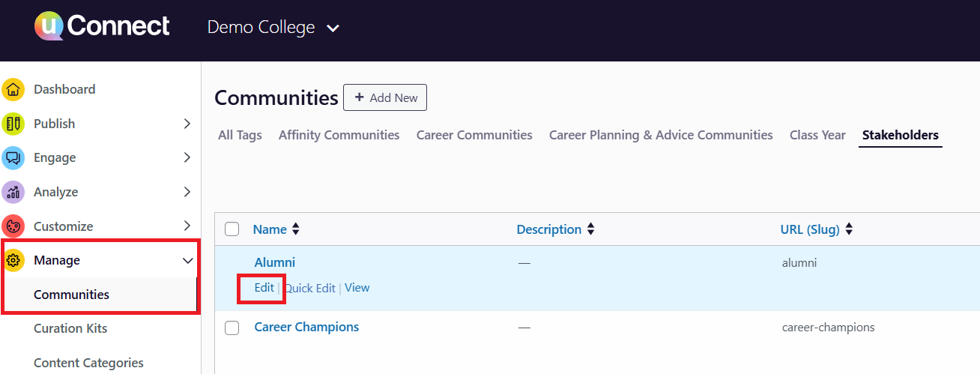Image resolution: width=980 pixels, height=374 pixels.
Task: Switch to Career Communities tab
Action: pyautogui.click(x=474, y=135)
